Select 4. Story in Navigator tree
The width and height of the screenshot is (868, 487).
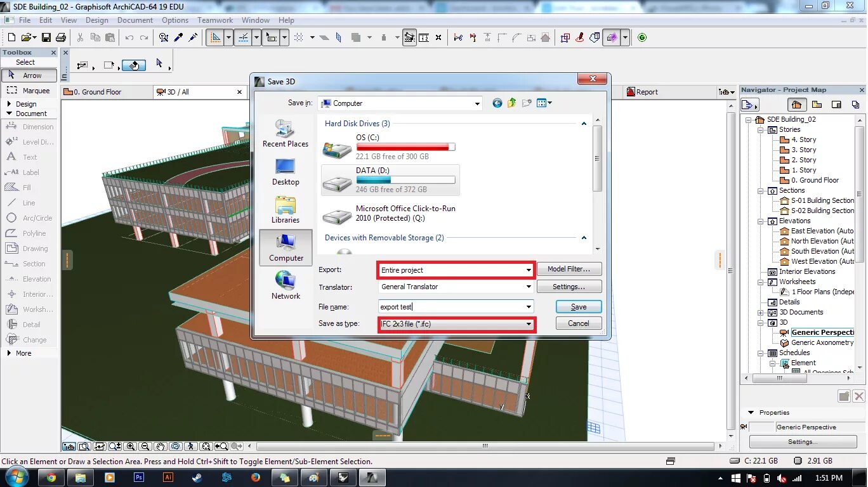803,140
